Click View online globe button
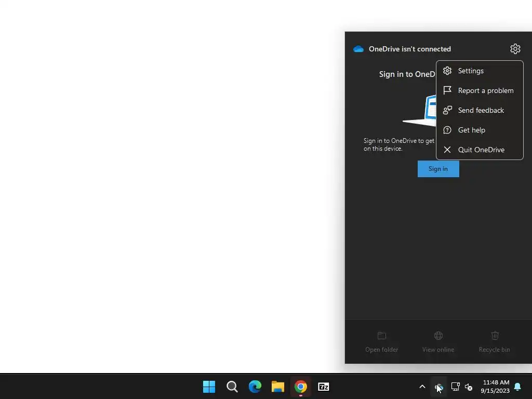The height and width of the screenshot is (399, 532). click(x=438, y=342)
